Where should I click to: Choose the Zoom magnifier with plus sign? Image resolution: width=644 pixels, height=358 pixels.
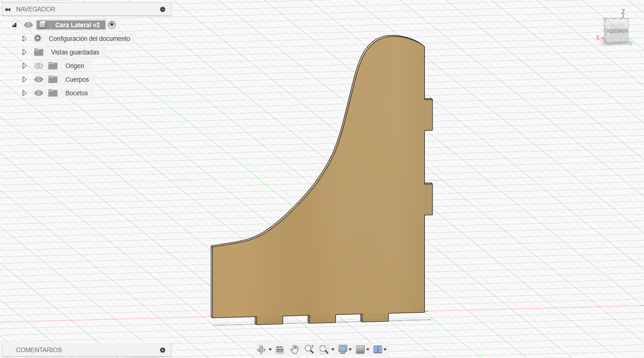coord(310,349)
